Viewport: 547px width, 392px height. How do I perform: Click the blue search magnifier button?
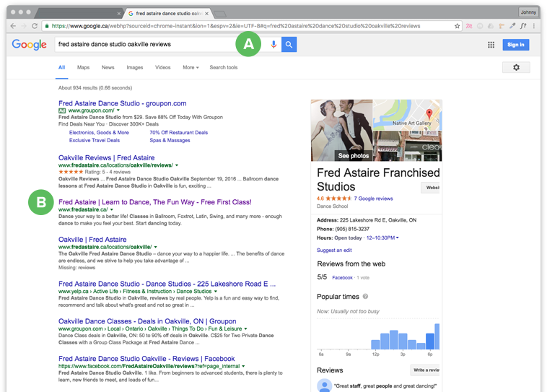click(x=289, y=44)
